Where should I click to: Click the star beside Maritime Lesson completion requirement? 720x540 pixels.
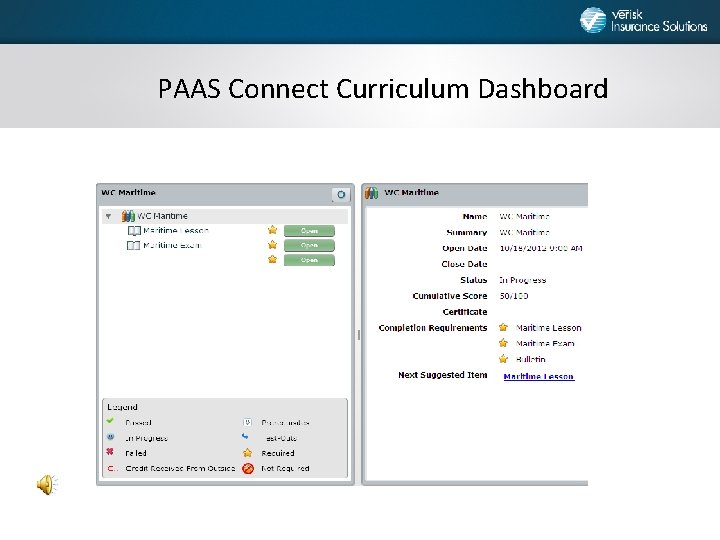click(503, 327)
